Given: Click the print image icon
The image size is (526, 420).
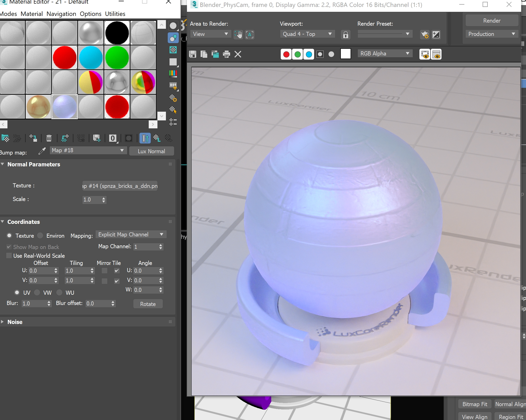Looking at the screenshot, I should pyautogui.click(x=227, y=54).
